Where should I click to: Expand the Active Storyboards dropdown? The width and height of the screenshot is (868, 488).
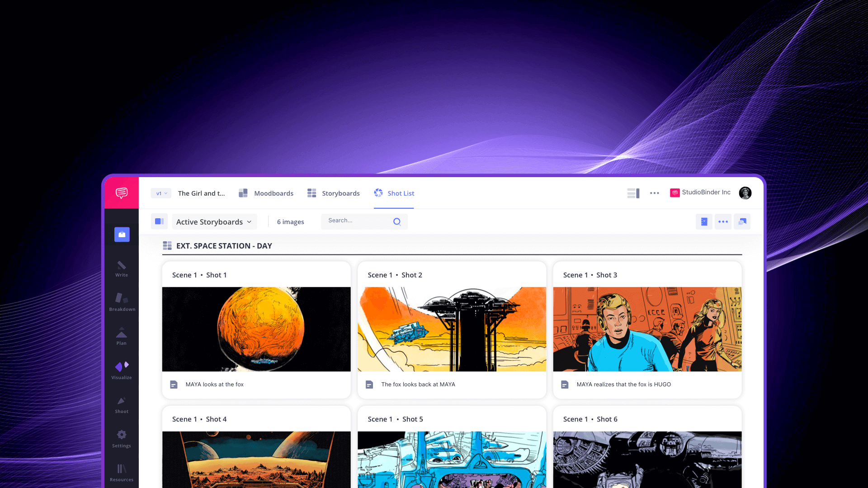[x=214, y=222]
